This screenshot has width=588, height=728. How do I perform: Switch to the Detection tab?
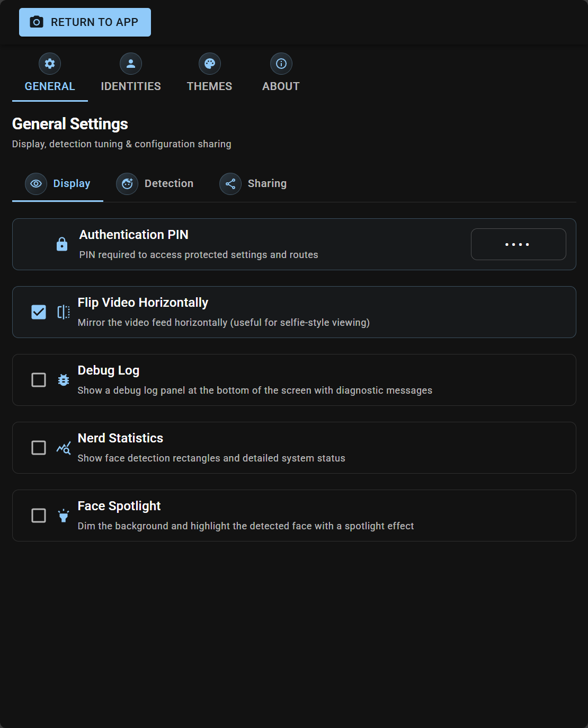(155, 184)
